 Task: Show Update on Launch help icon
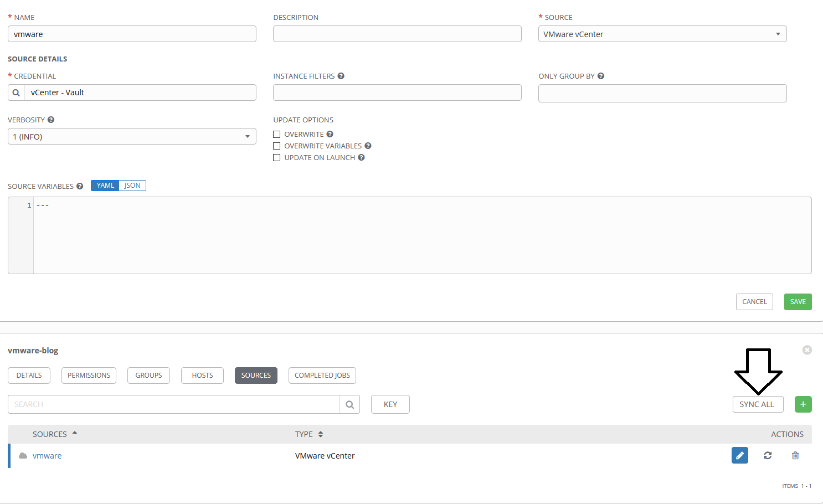coord(362,157)
